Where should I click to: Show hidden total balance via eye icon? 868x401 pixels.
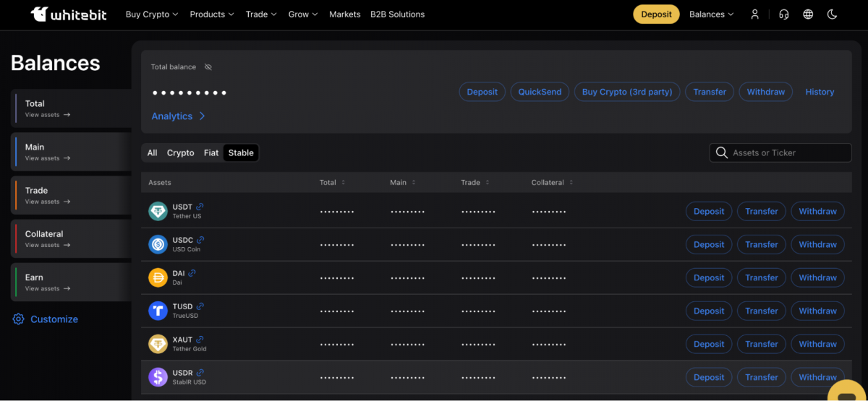pyautogui.click(x=208, y=67)
